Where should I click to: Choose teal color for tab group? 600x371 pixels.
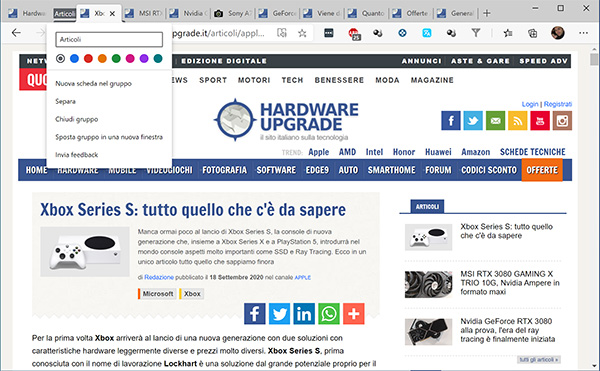click(158, 59)
